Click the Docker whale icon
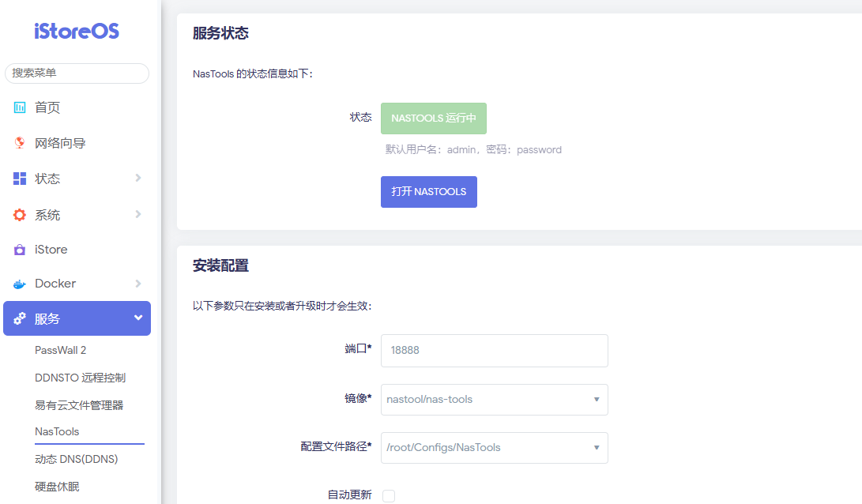 pyautogui.click(x=20, y=284)
